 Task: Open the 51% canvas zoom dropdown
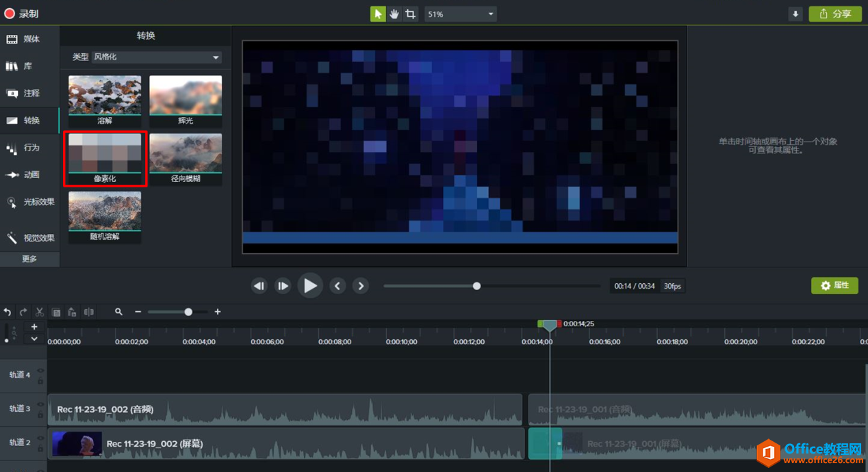[460, 14]
